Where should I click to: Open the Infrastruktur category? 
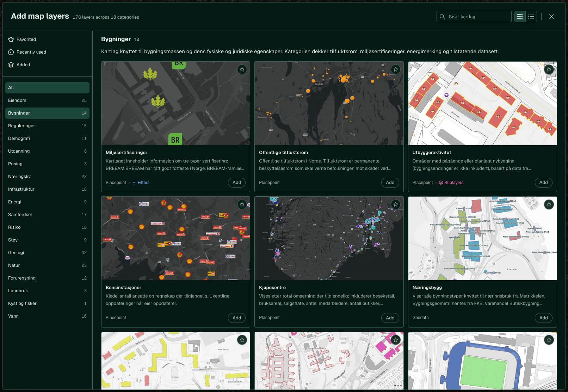click(x=47, y=189)
